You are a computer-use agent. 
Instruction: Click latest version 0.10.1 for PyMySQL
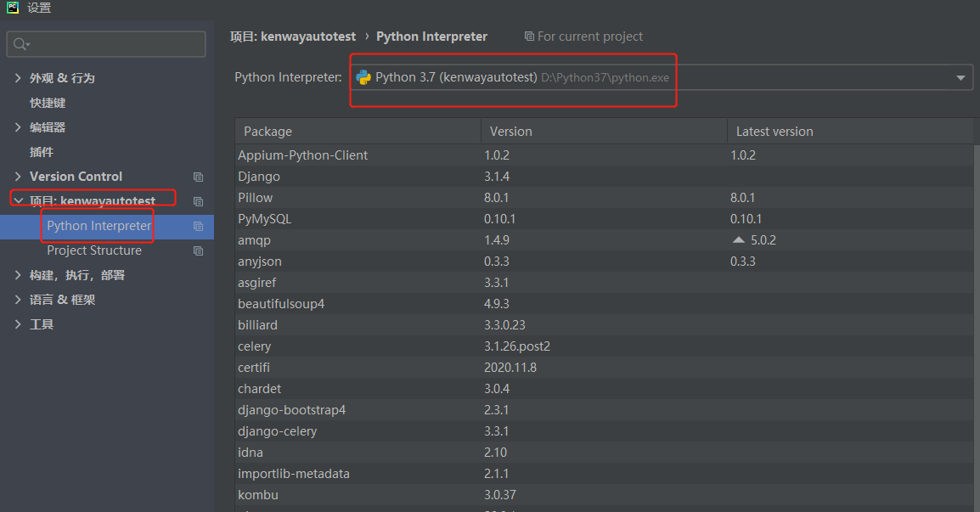(x=746, y=219)
